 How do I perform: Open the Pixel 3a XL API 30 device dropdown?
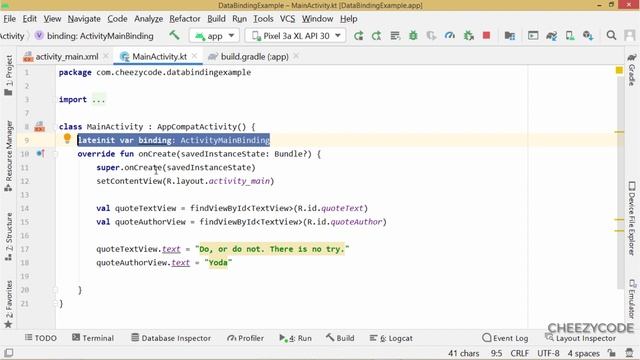(x=296, y=36)
